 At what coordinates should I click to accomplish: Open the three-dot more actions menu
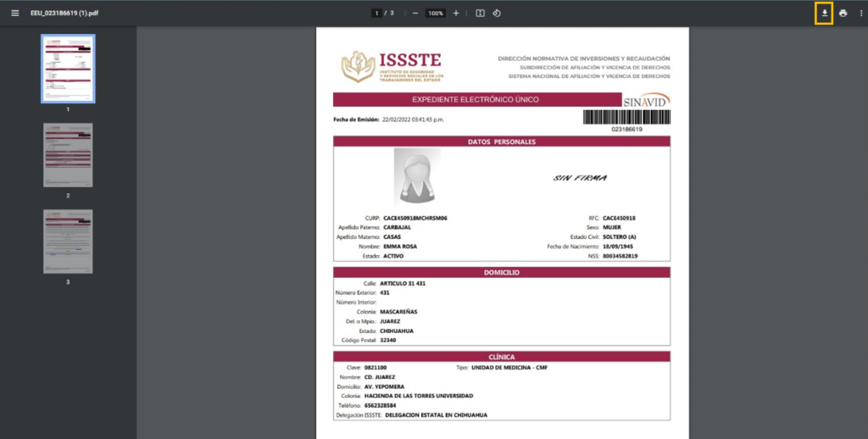[x=860, y=14]
